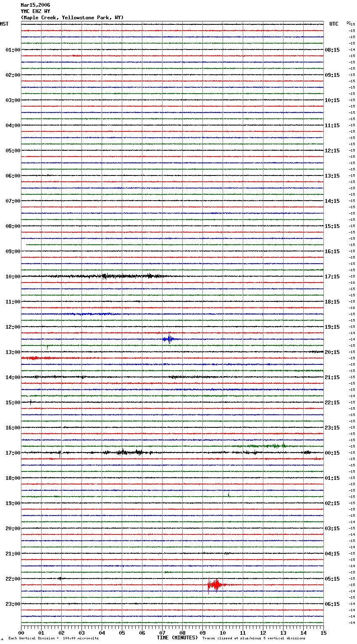This screenshot has height=644, width=357.
Task: Click the Each Vertical Division 100.00 microvolts note
Action: [x=54, y=638]
